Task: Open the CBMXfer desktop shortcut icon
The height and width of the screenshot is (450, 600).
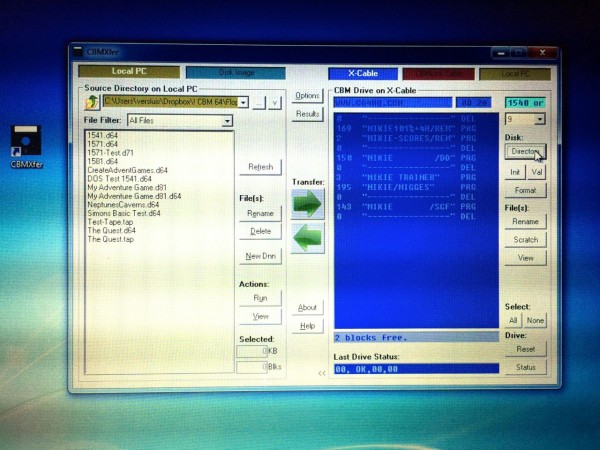Action: 26,146
